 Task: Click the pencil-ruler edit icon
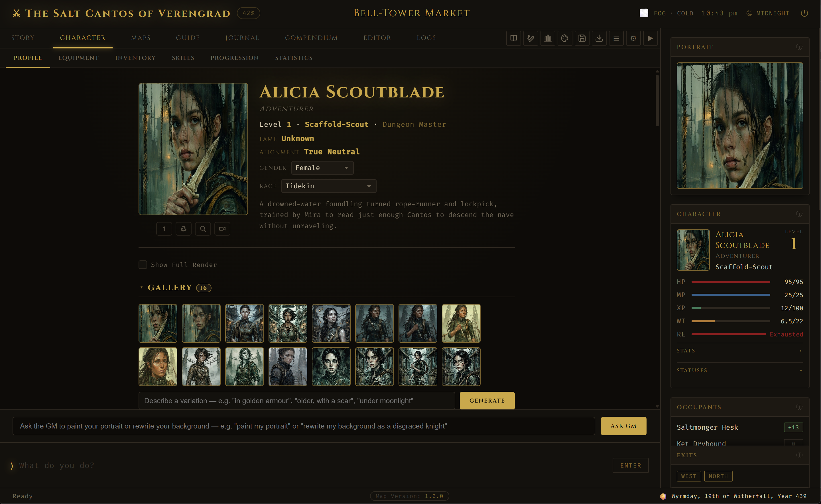(531, 38)
